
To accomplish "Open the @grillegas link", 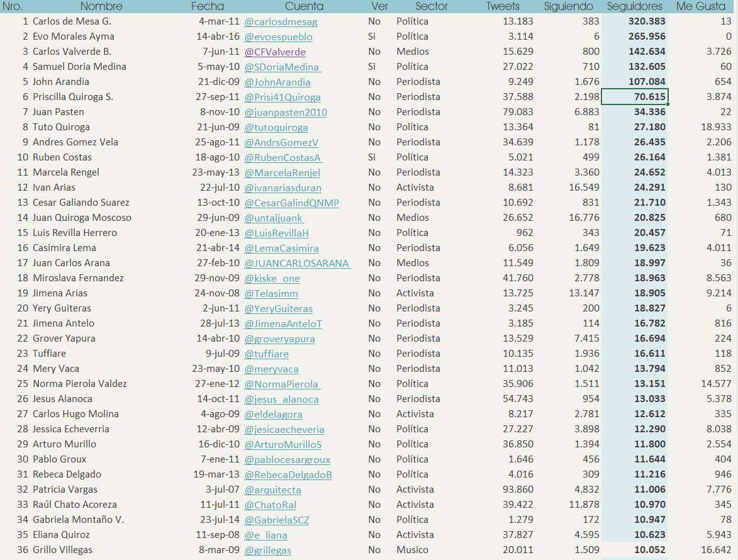I will (268, 550).
